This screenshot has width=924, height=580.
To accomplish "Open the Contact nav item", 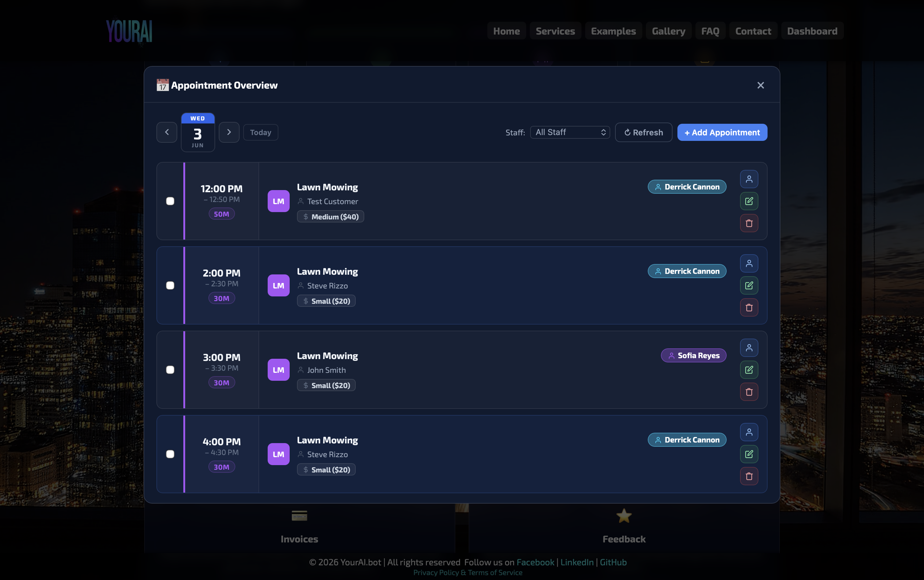I will click(753, 31).
